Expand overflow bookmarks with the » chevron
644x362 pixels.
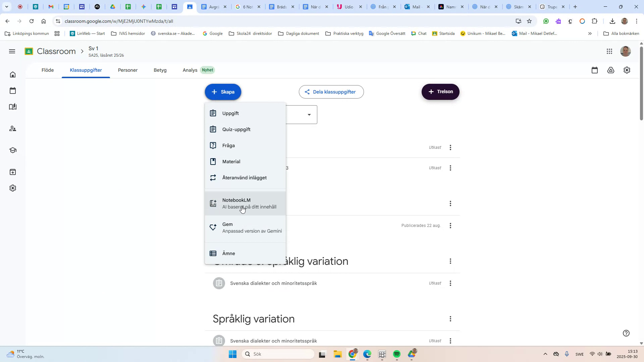590,34
